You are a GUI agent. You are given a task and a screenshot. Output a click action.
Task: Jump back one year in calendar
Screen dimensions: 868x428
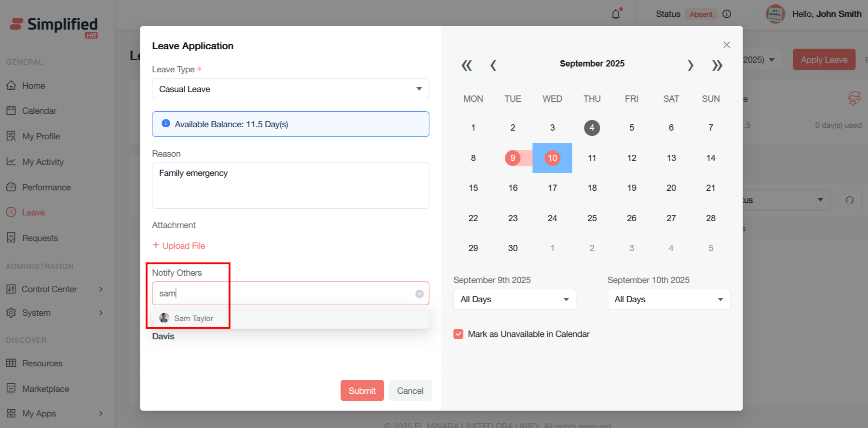[x=466, y=66]
